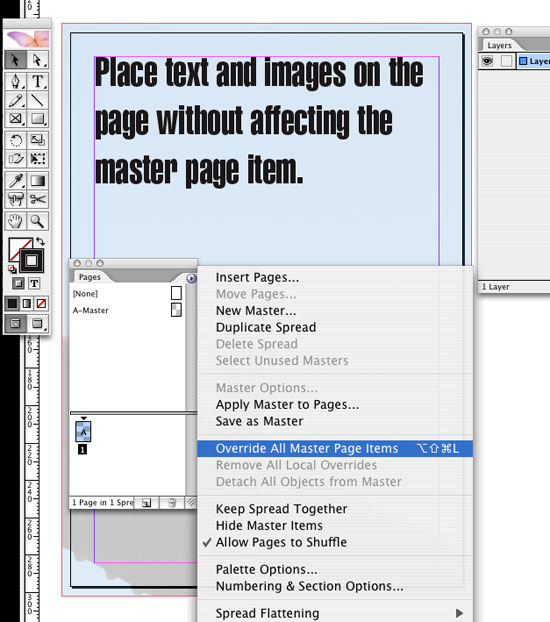Apply solid color button in toolbox
This screenshot has width=550, height=622.
[x=12, y=303]
